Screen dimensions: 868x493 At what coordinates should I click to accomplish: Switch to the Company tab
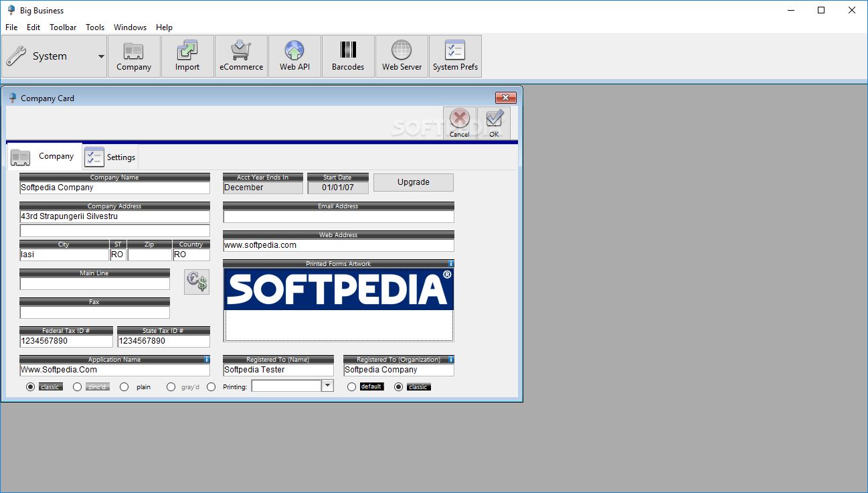(44, 156)
